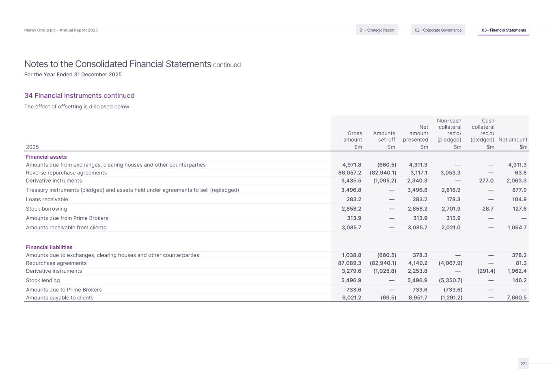
Task: Select the Net amount presented column header
Action: click(x=416, y=134)
